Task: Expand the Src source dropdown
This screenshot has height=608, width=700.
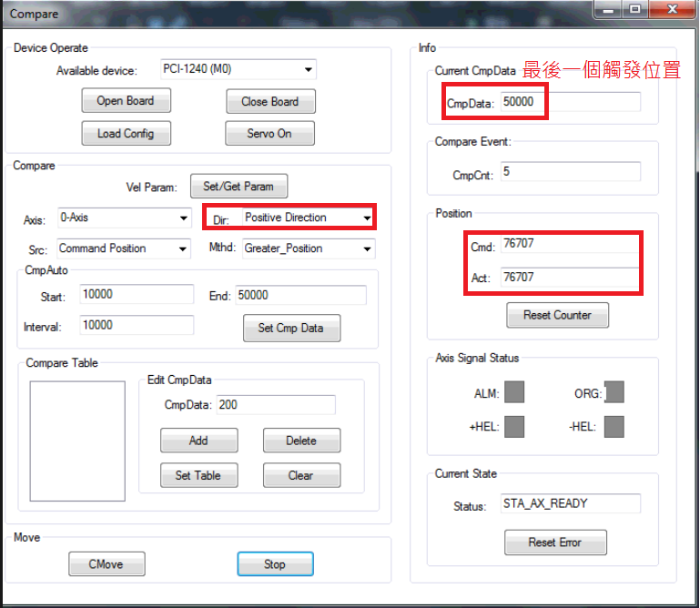Action: [x=124, y=248]
